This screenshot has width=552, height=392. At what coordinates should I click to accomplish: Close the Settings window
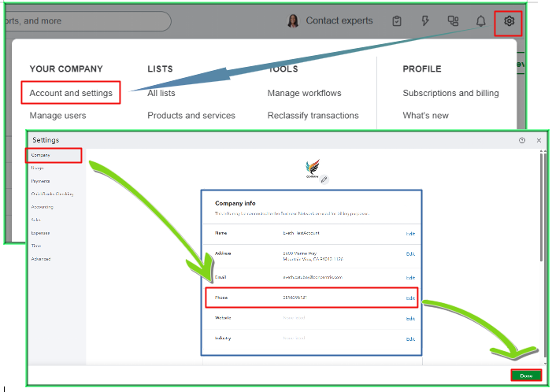coord(539,140)
